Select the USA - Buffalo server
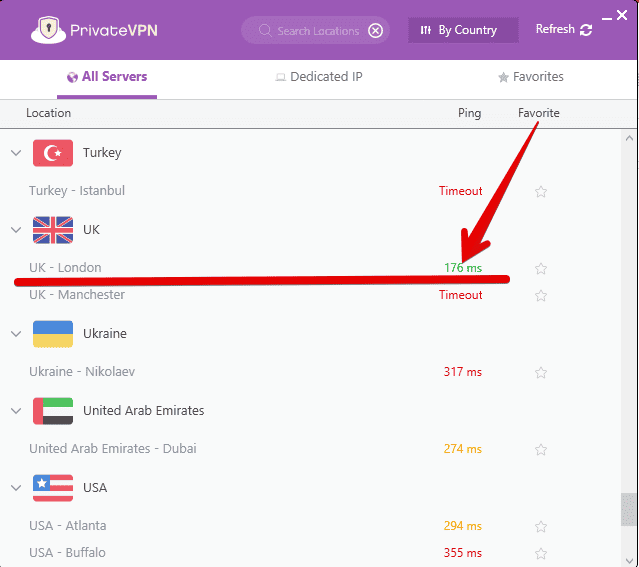The width and height of the screenshot is (639, 567). (x=67, y=553)
